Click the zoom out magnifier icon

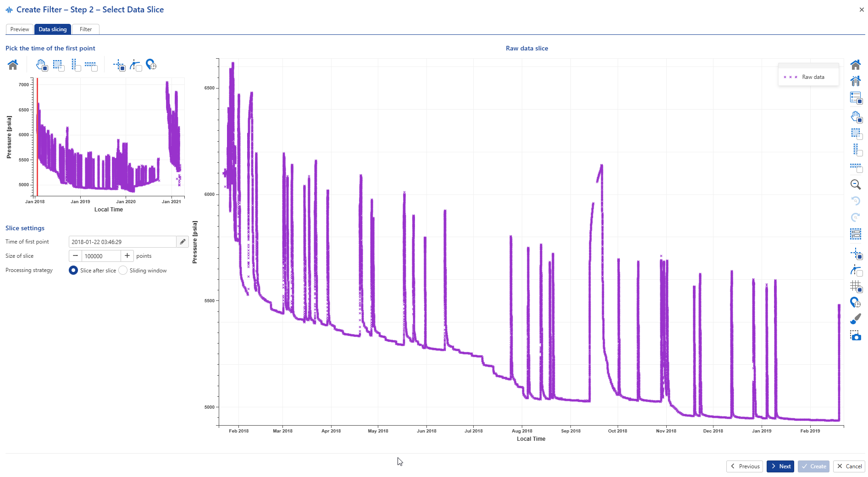[856, 184]
